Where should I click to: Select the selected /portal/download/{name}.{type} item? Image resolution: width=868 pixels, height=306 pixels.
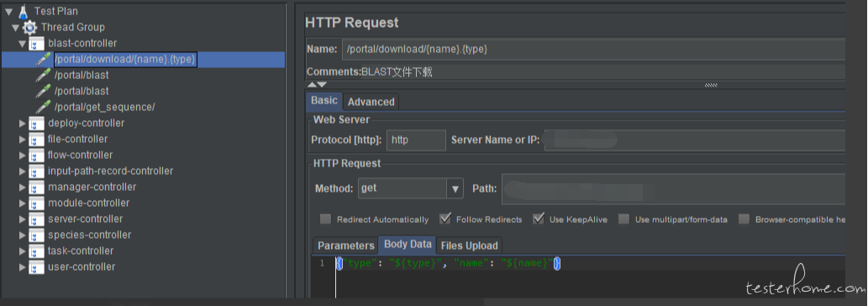point(125,59)
